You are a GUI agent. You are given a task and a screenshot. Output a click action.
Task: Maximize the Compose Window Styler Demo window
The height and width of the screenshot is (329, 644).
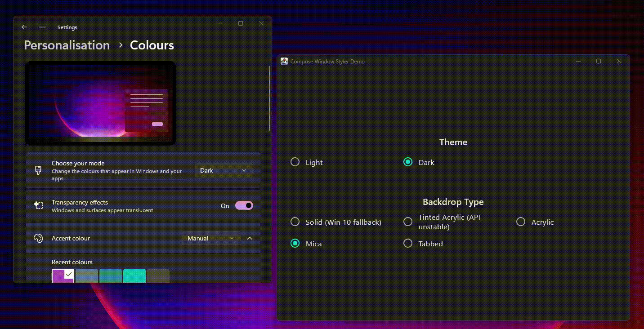pos(599,61)
